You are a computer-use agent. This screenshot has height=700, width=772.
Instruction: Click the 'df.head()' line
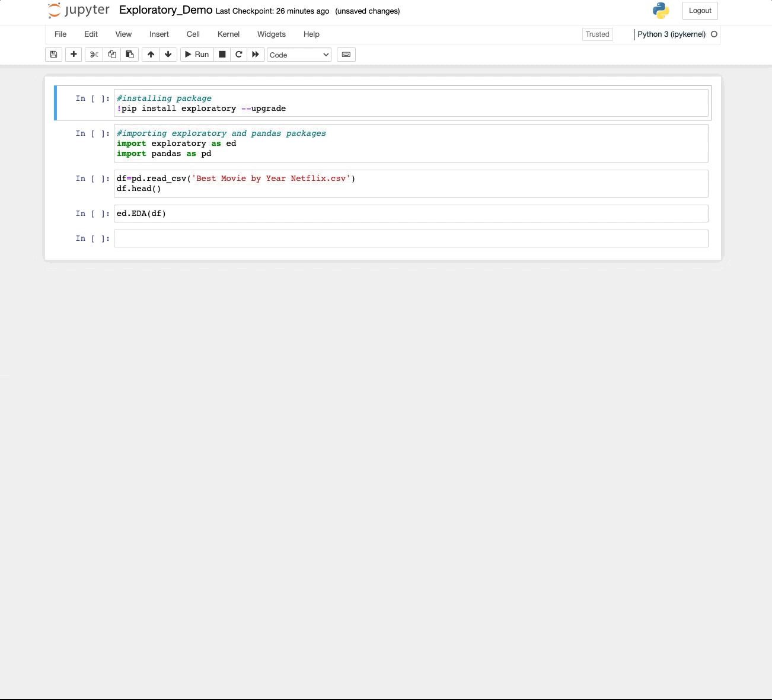point(139,189)
